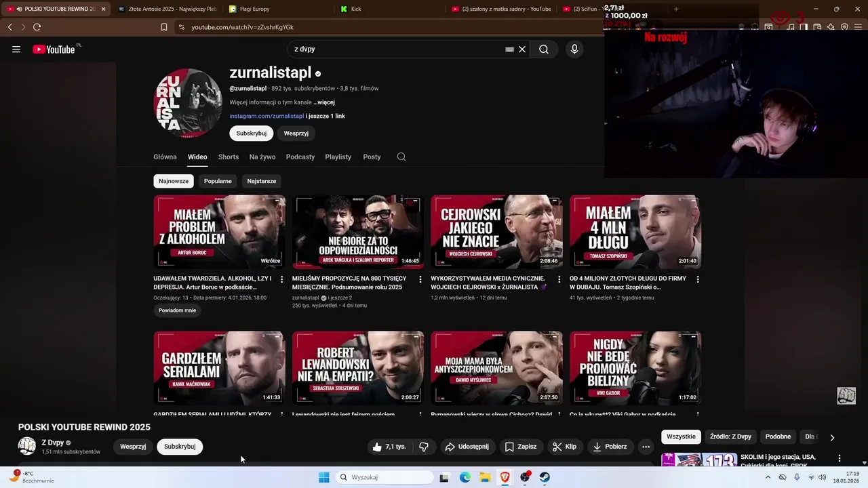The height and width of the screenshot is (488, 868).
Task: Filter by Źródło: Z Dvpy chip
Action: pyautogui.click(x=730, y=436)
